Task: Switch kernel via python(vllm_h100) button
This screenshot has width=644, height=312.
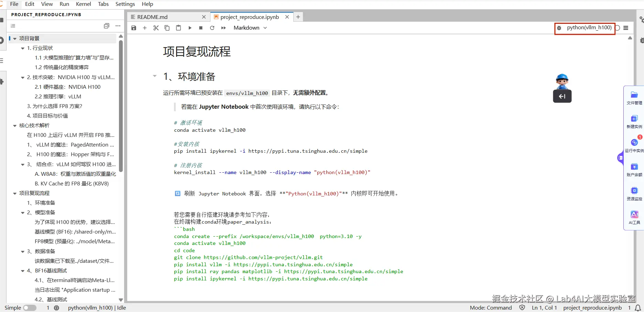Action: 589,28
